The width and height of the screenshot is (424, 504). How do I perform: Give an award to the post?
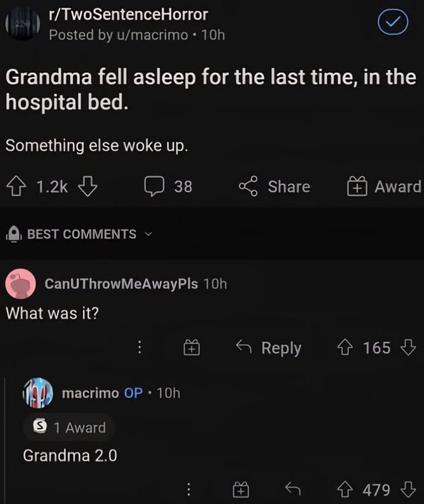382,187
